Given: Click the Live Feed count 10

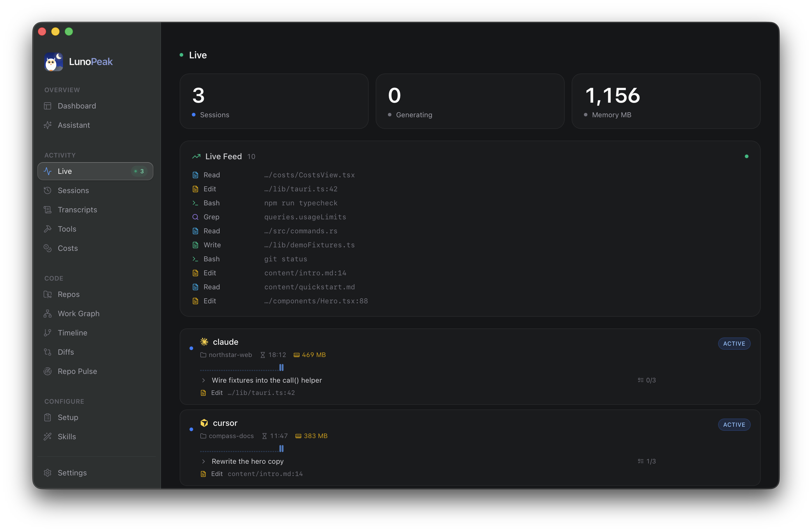Looking at the screenshot, I should click(251, 157).
